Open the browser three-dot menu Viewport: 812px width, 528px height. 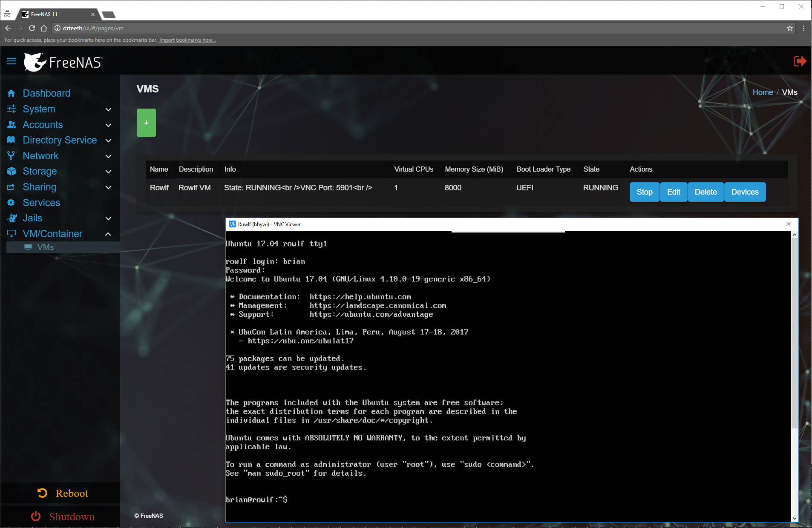[803, 28]
